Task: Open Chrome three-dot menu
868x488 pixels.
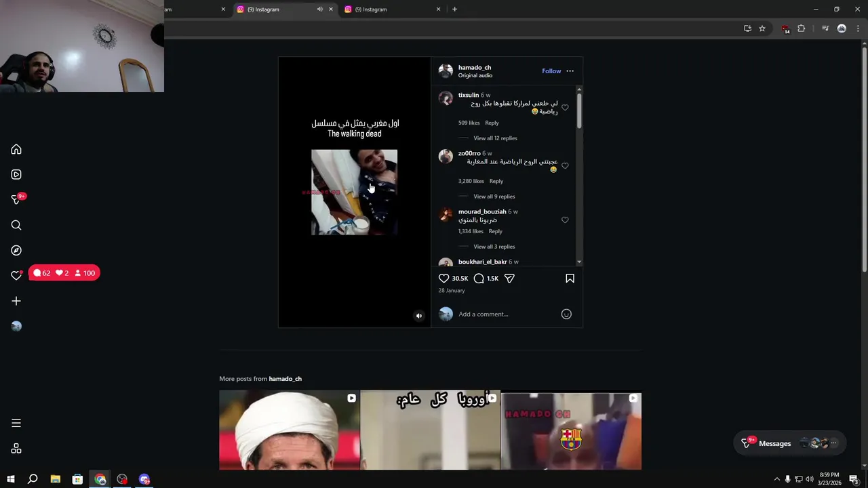Action: (858, 28)
